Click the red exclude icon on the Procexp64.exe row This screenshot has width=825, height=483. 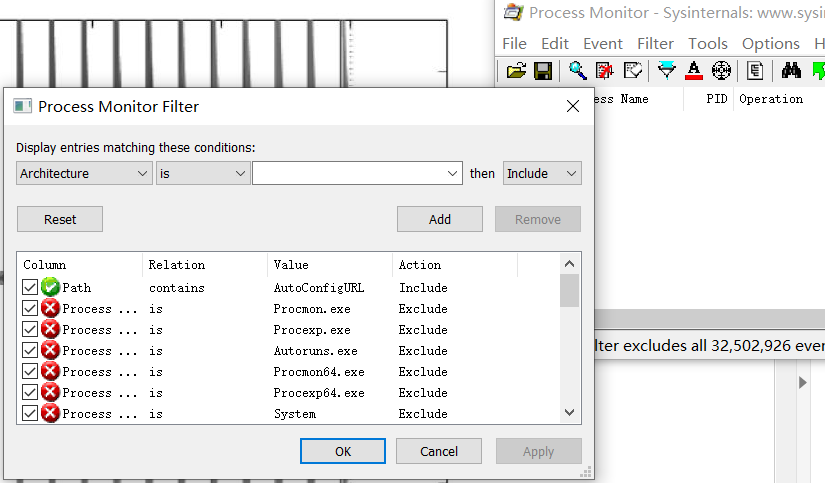[51, 393]
